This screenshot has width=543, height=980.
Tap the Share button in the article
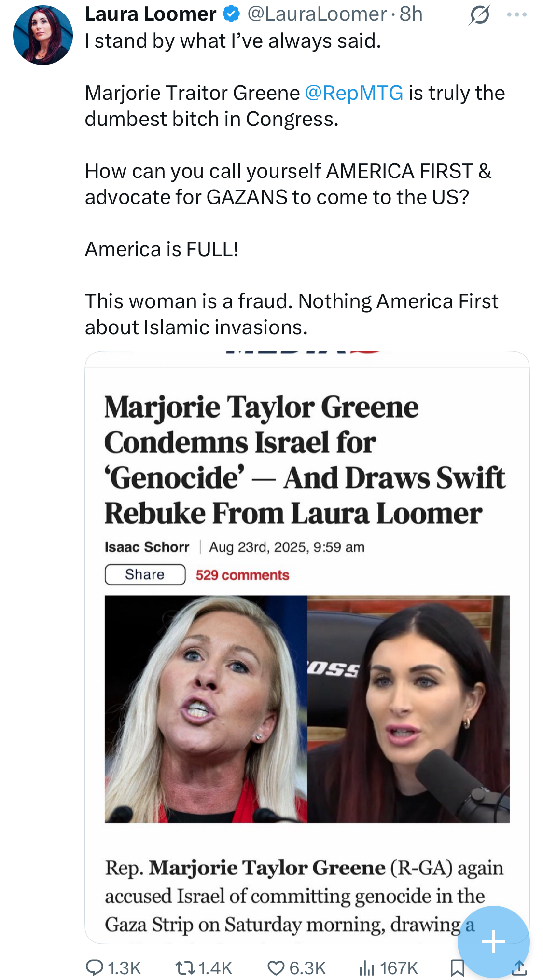(145, 574)
